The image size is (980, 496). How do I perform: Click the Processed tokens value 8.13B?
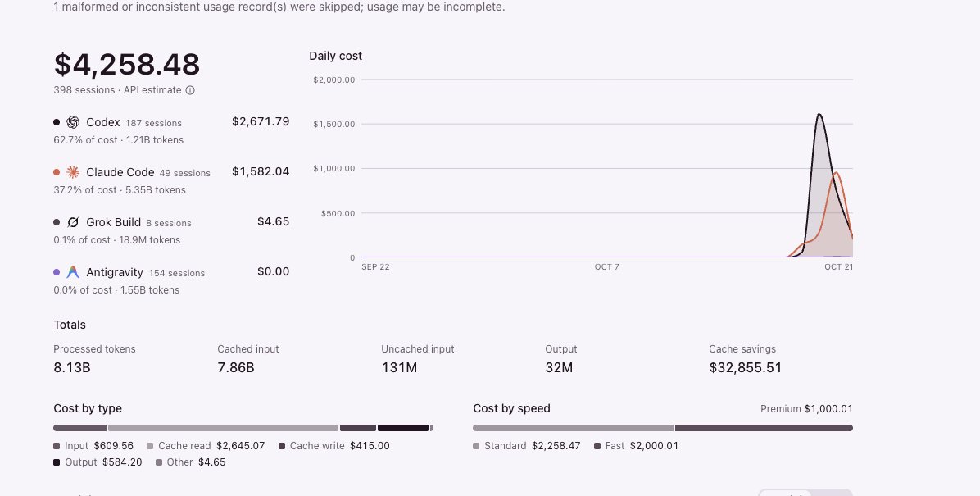point(72,368)
